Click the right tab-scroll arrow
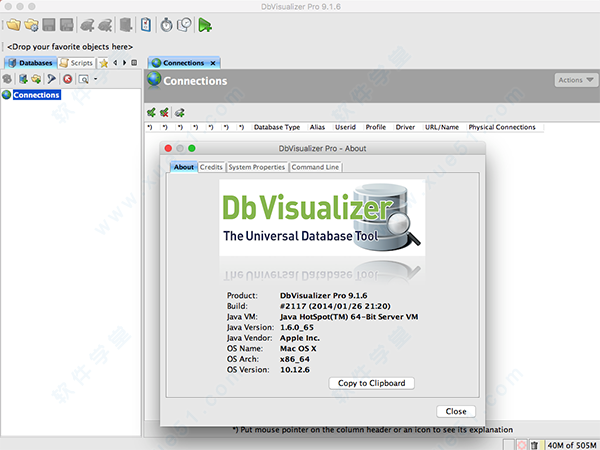The height and width of the screenshot is (450, 600). pyautogui.click(x=124, y=62)
